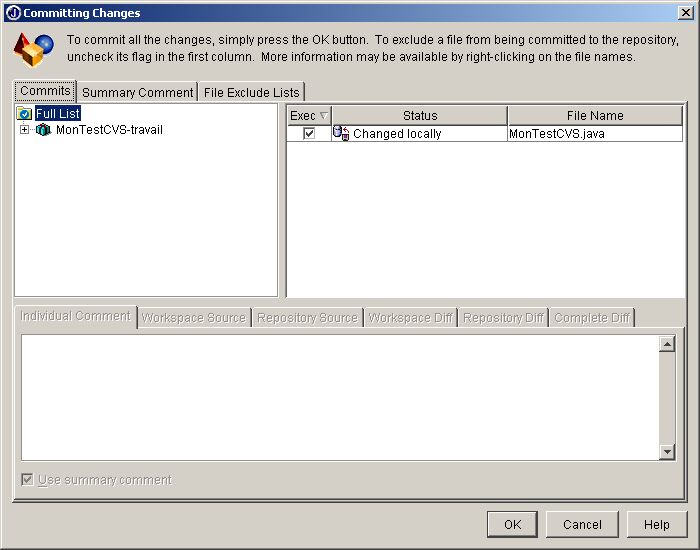Sort by the Exec column header
Viewport: 700px width, 550px height.
(308, 116)
